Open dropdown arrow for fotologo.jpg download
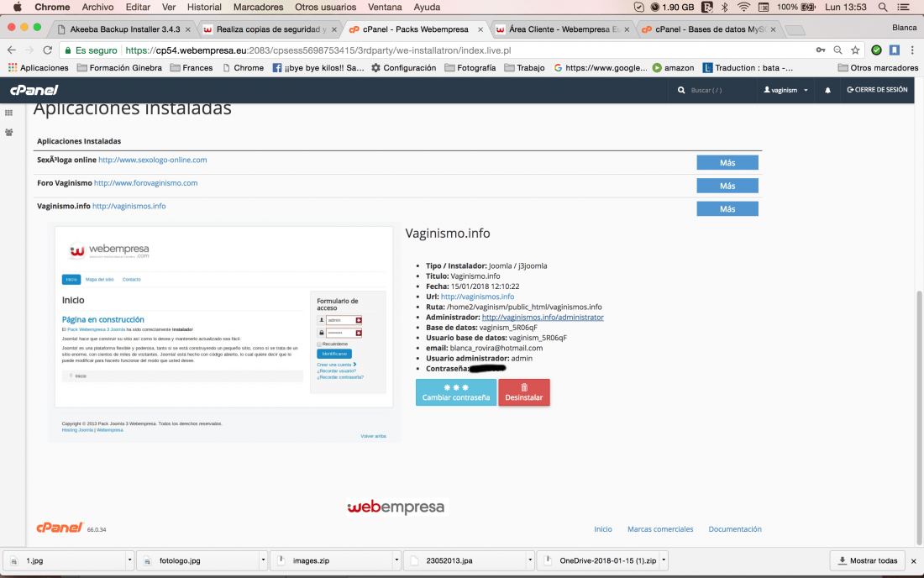The image size is (924, 578). coord(263,560)
